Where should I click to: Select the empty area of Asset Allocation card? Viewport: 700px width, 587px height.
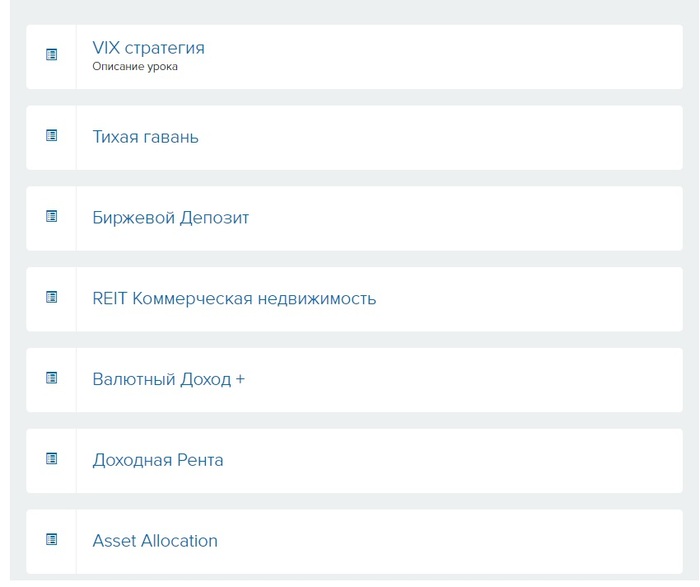(449, 541)
